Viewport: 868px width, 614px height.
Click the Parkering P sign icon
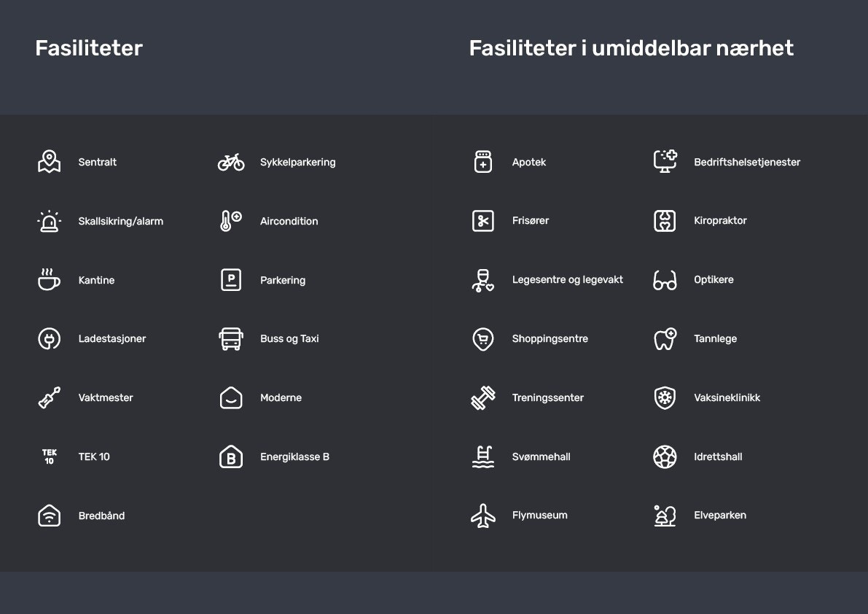click(231, 279)
